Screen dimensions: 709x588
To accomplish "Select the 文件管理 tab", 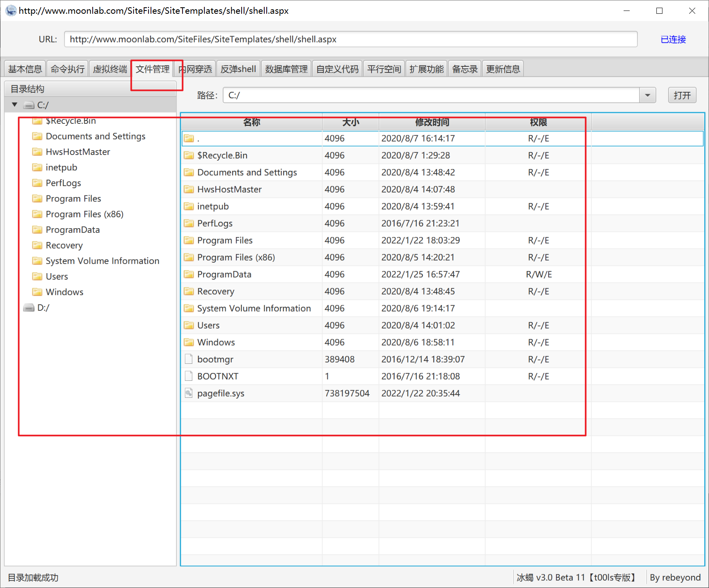I will click(x=153, y=69).
